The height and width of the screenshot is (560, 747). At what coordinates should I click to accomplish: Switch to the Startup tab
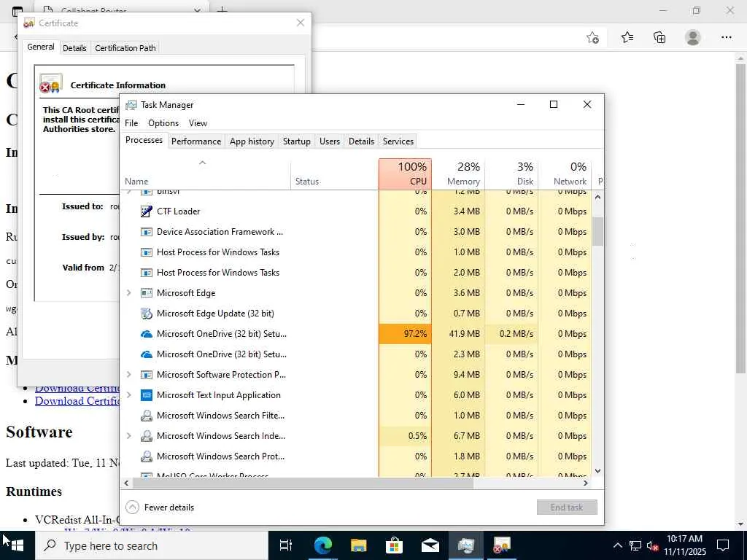click(296, 141)
